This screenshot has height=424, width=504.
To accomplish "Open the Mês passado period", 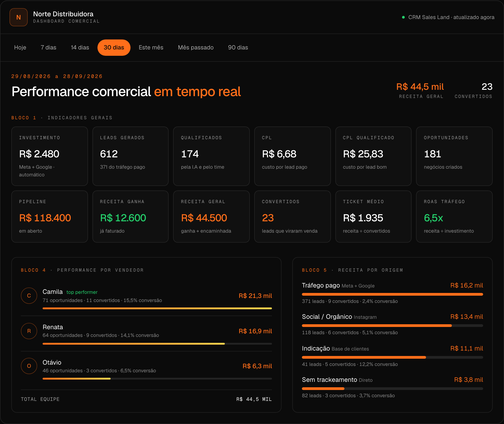I will tap(196, 48).
